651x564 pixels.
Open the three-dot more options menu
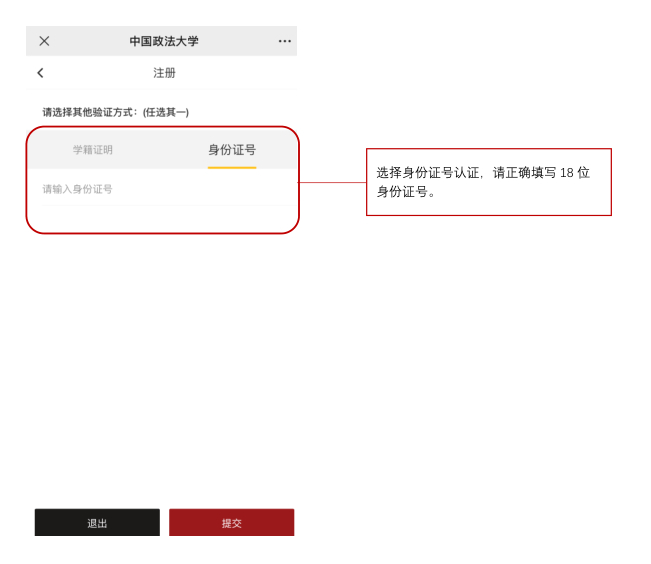tap(285, 41)
